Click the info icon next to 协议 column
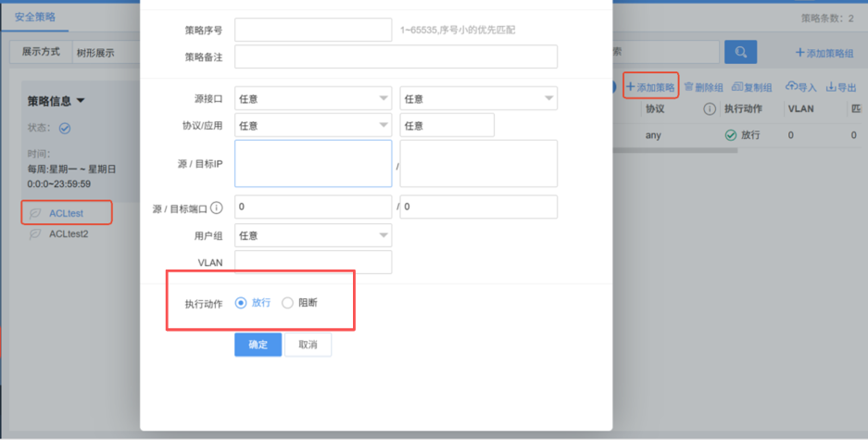The width and height of the screenshot is (868, 440). 709,109
